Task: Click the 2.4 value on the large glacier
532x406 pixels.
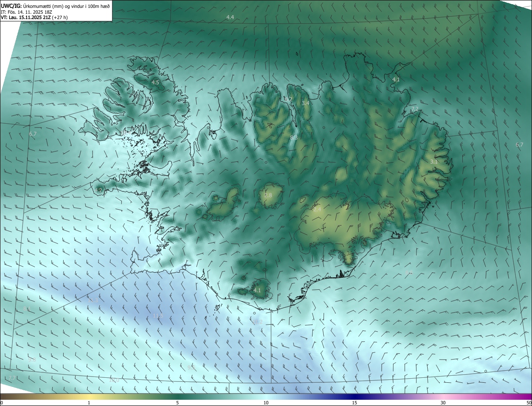Action: (317, 210)
